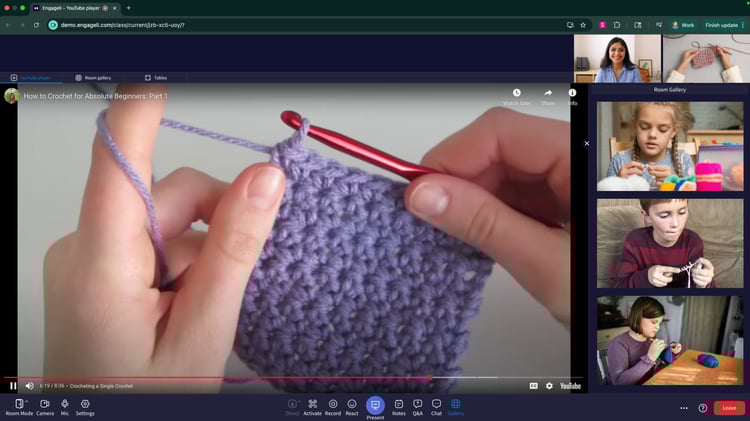This screenshot has width=750, height=421.
Task: Click the Present button
Action: pyautogui.click(x=375, y=405)
